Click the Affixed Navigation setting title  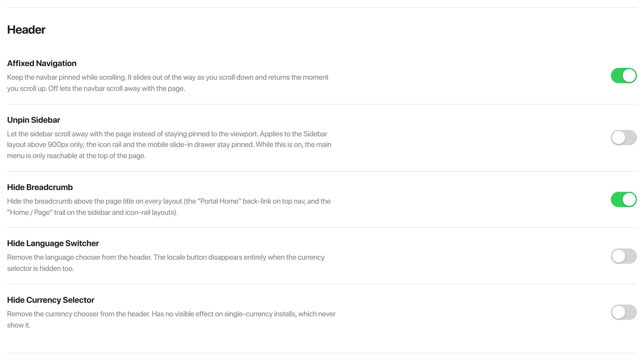point(42,63)
